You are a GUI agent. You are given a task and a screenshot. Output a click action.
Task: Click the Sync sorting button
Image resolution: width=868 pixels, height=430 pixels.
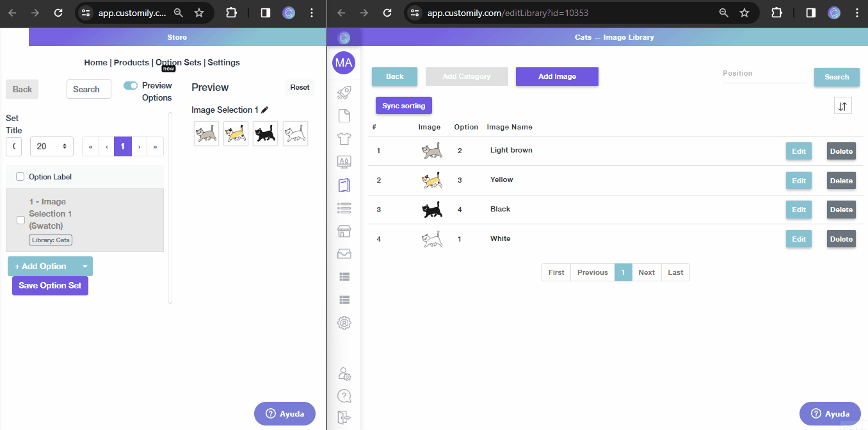pyautogui.click(x=404, y=106)
